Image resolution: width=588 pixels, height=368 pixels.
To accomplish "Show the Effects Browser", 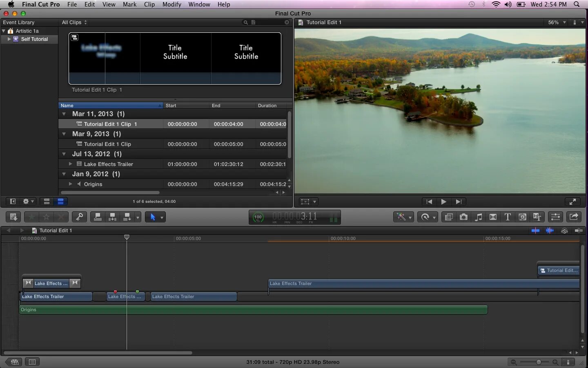I will point(449,217).
